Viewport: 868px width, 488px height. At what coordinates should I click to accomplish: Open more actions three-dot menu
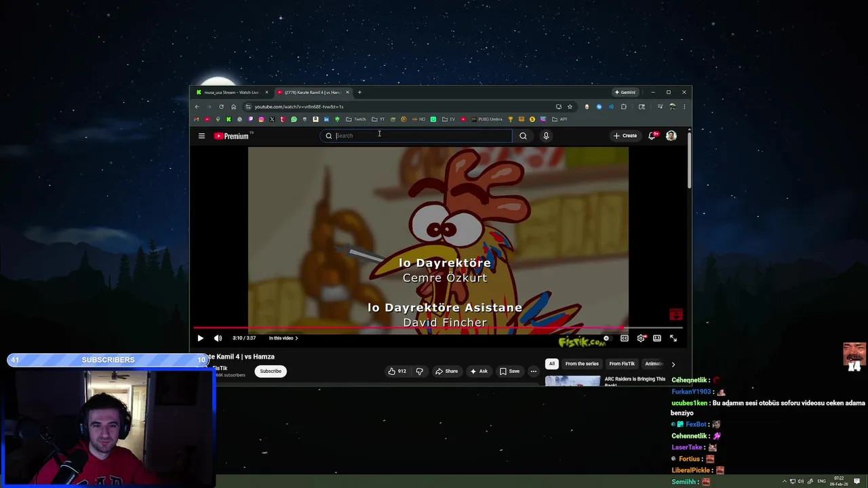534,371
